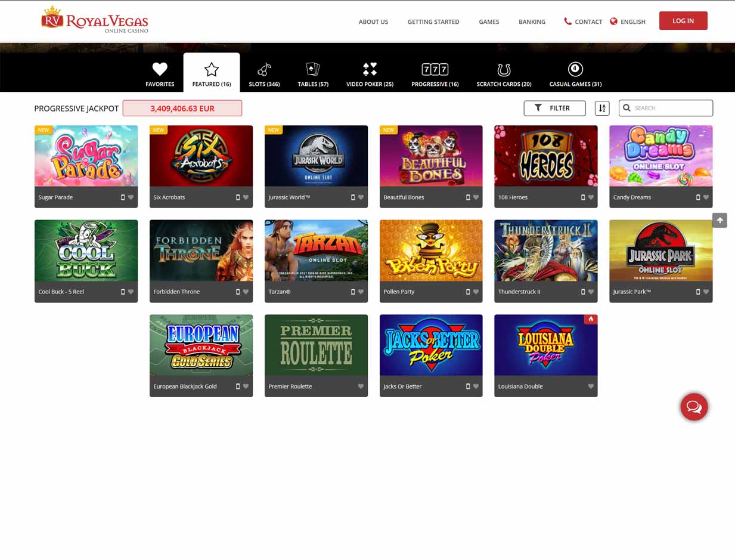The image size is (735, 560).
Task: Click mobile device icon on Sugar Parade
Action: coord(123,197)
